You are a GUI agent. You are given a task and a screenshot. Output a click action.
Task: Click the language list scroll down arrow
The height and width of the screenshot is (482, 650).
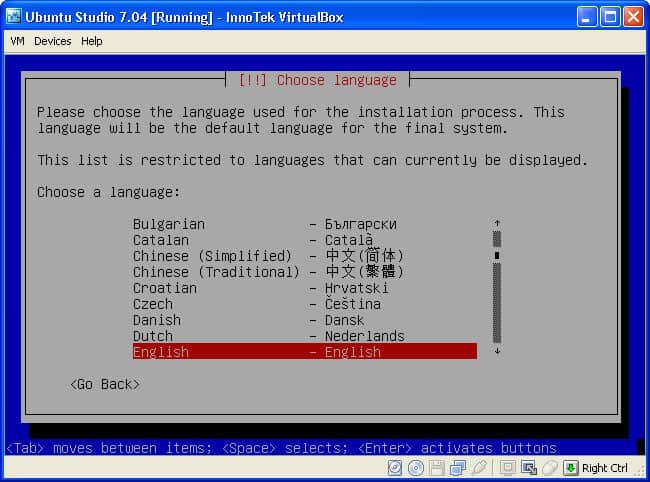(x=497, y=351)
